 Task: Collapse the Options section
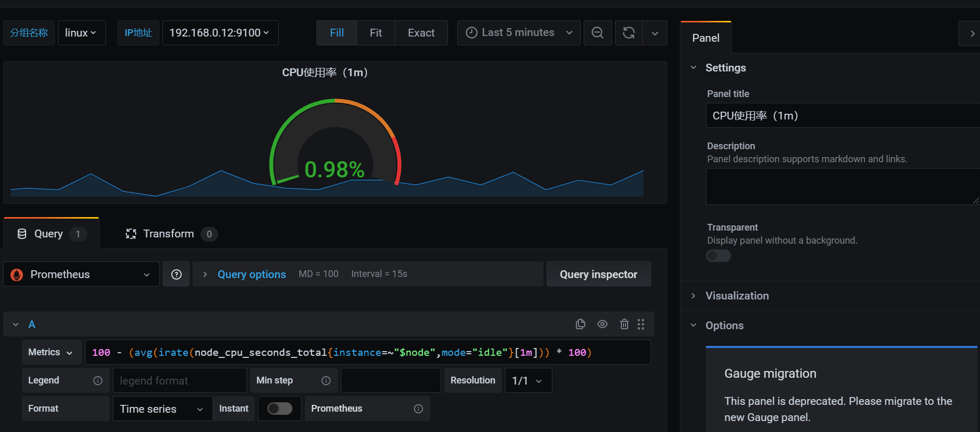[x=693, y=326]
